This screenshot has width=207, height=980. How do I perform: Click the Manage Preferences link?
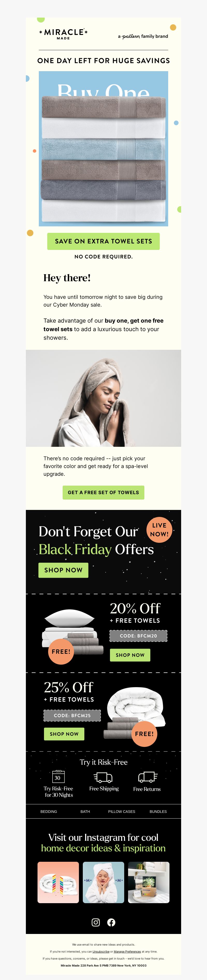(127, 952)
